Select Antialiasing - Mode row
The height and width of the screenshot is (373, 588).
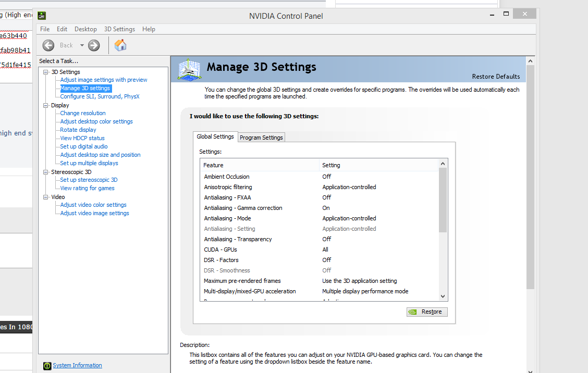click(319, 218)
